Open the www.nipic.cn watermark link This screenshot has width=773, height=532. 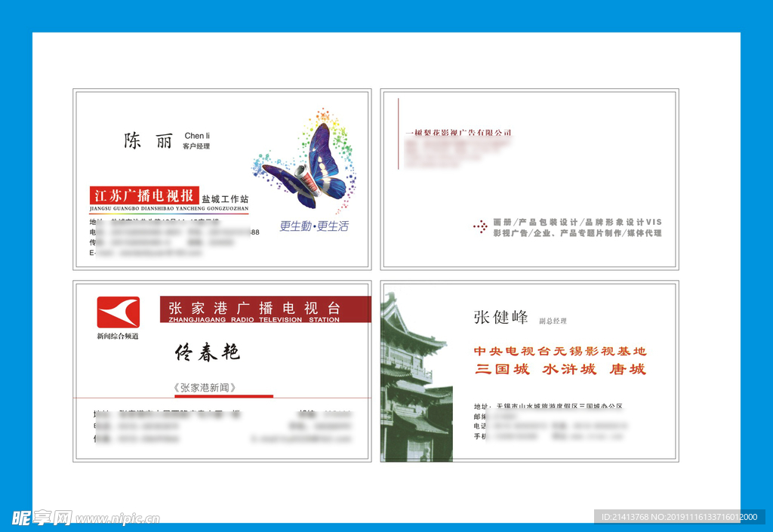click(118, 519)
